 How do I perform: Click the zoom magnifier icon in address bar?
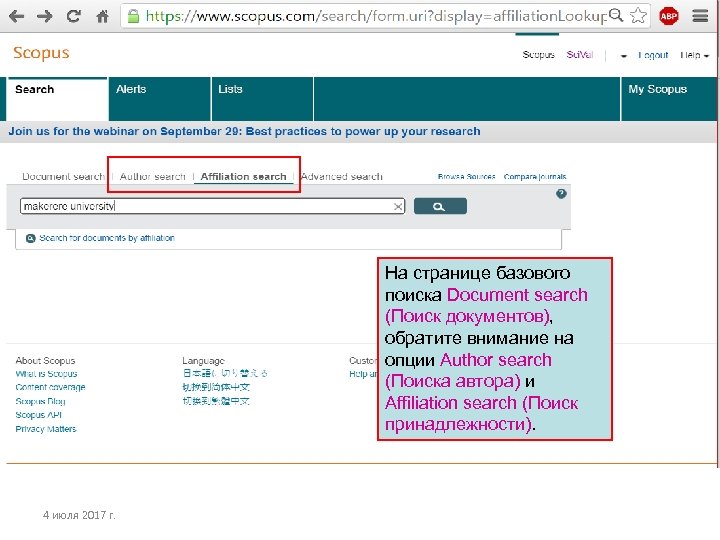(x=616, y=16)
